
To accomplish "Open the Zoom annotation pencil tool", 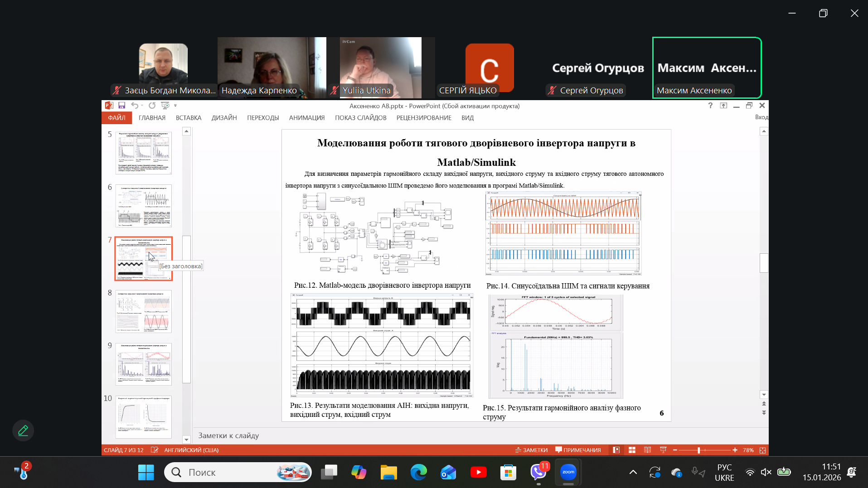I will click(23, 430).
